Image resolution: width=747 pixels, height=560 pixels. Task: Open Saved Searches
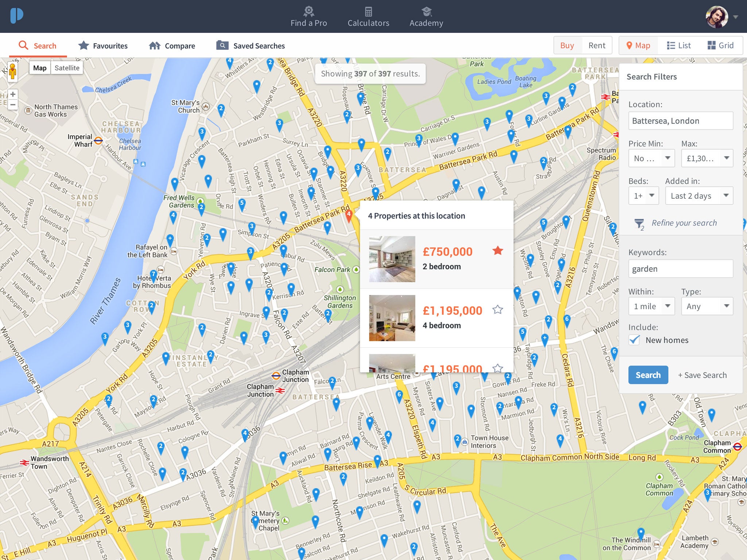point(222,45)
